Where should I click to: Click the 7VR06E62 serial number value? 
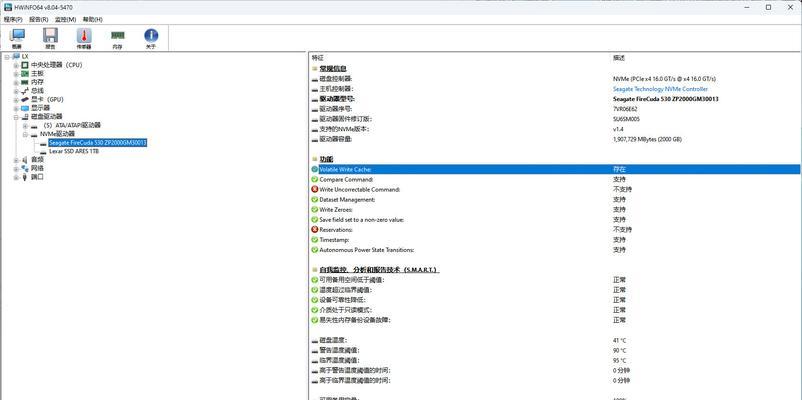(625, 109)
